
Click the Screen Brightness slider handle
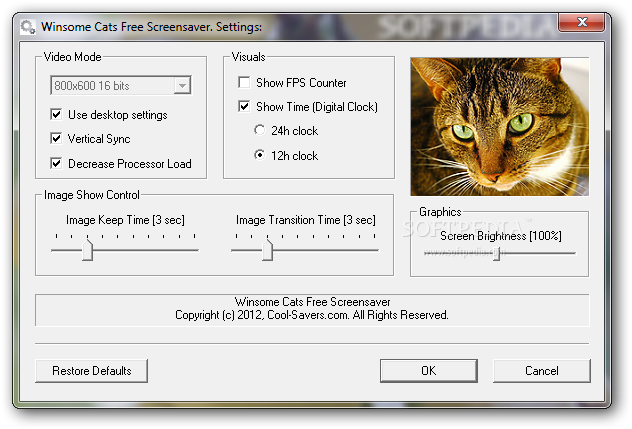tap(497, 254)
